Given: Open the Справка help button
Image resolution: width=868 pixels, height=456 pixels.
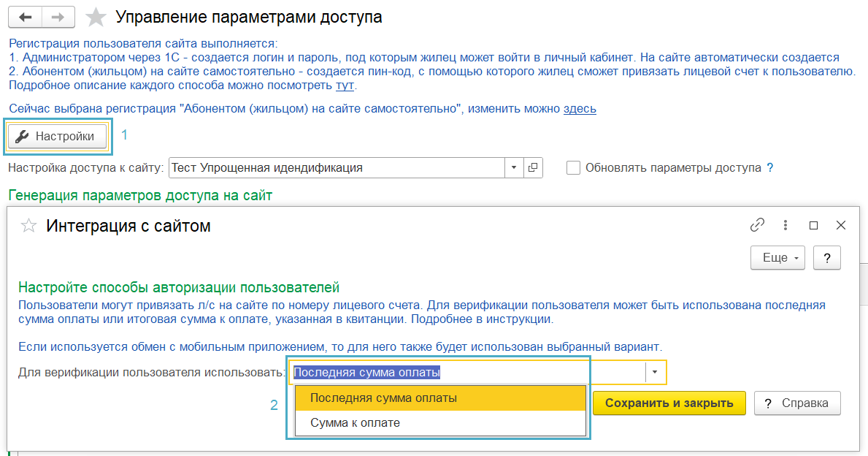Looking at the screenshot, I should click(797, 403).
